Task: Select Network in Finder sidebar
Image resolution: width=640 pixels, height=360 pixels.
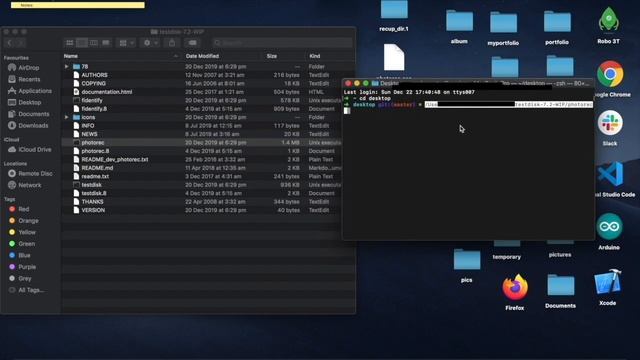Action: (x=29, y=185)
